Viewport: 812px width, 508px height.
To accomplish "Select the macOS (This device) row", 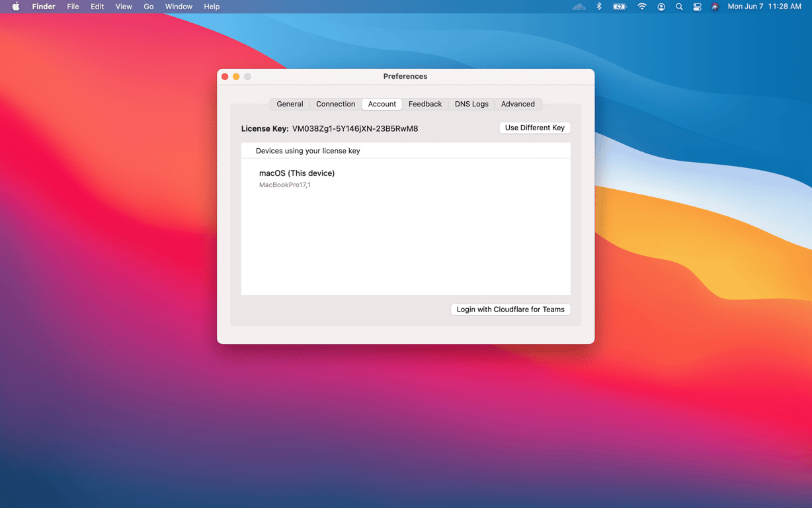I will click(405, 179).
